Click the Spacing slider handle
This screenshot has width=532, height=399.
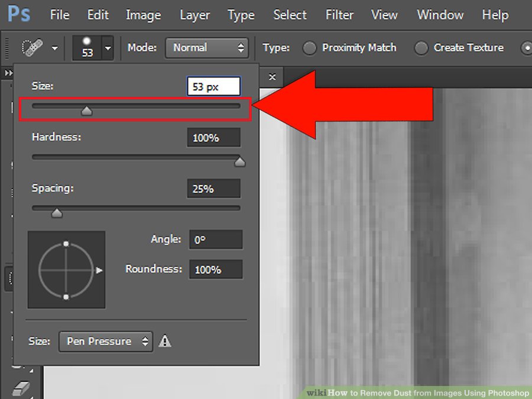point(57,213)
